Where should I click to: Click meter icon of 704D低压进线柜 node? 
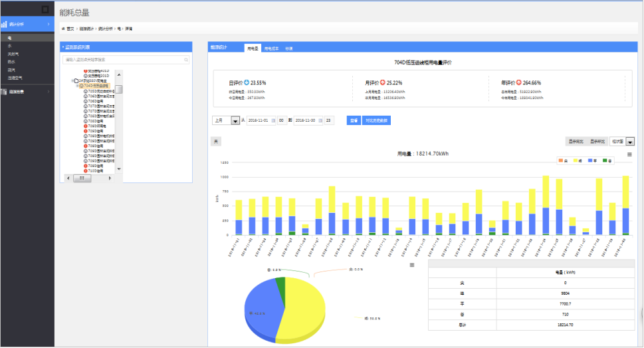(81, 86)
